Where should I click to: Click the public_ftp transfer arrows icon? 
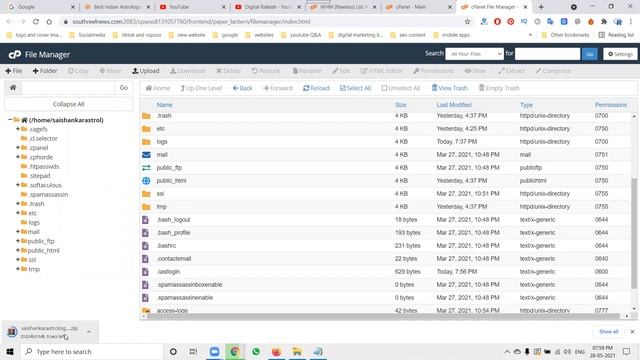146,168
